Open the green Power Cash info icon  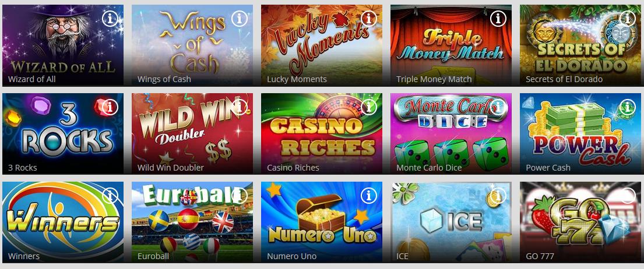pyautogui.click(x=627, y=108)
